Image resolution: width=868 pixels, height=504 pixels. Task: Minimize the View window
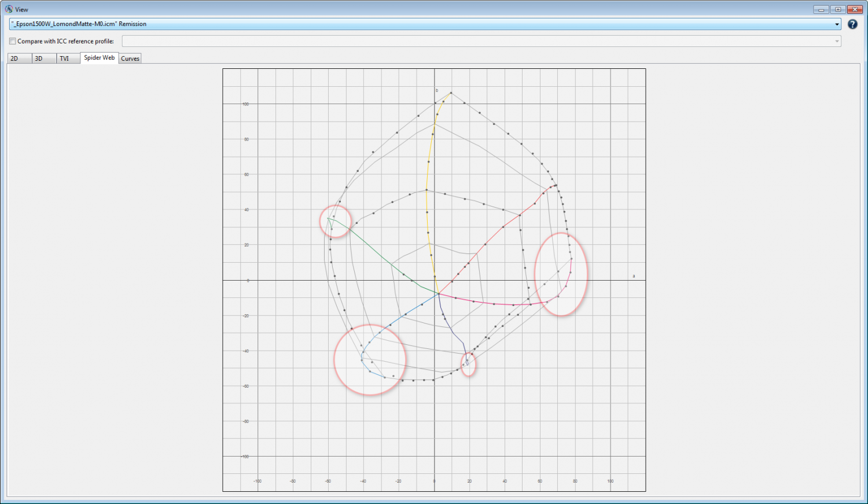point(821,9)
